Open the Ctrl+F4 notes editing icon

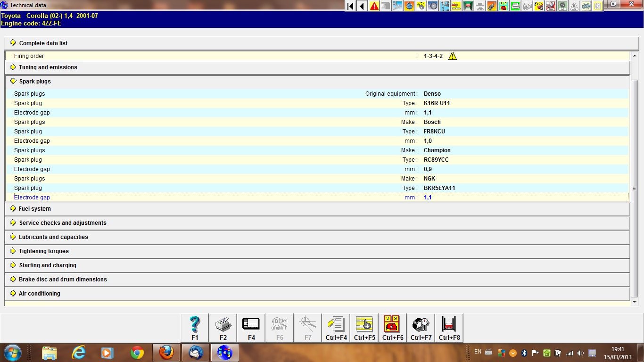coord(336,328)
